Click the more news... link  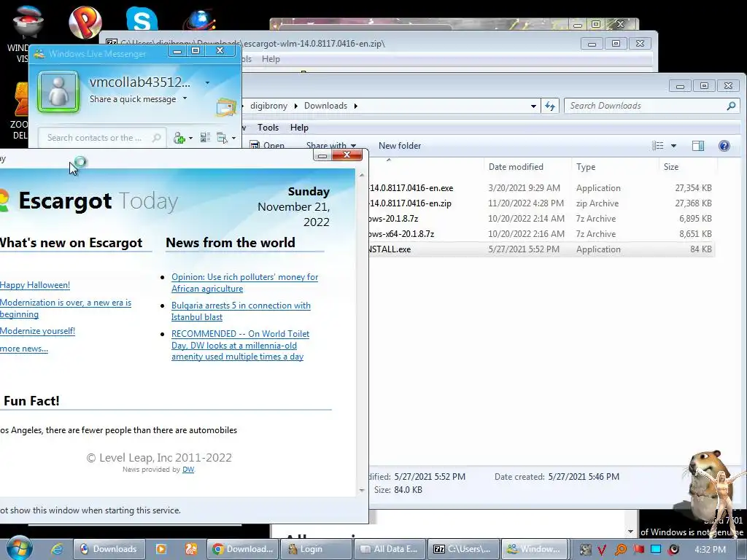click(x=24, y=349)
